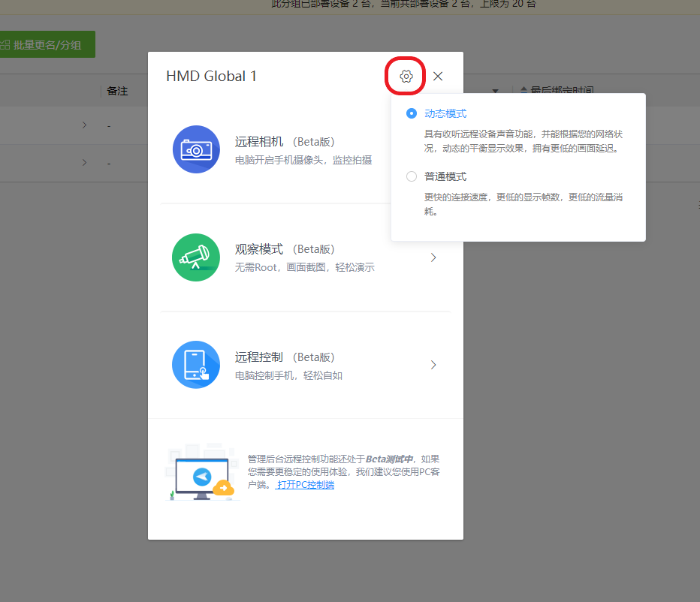Expand the second device row chevron

point(84,162)
